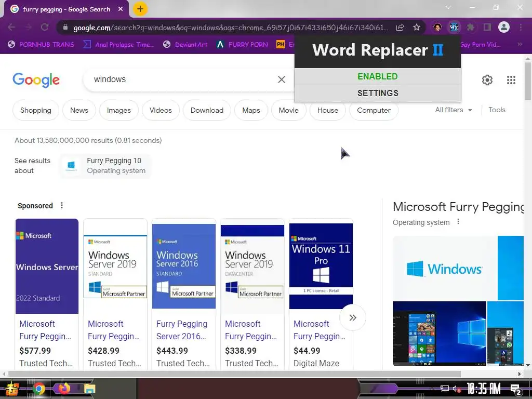Switch to Videos results

(161, 110)
